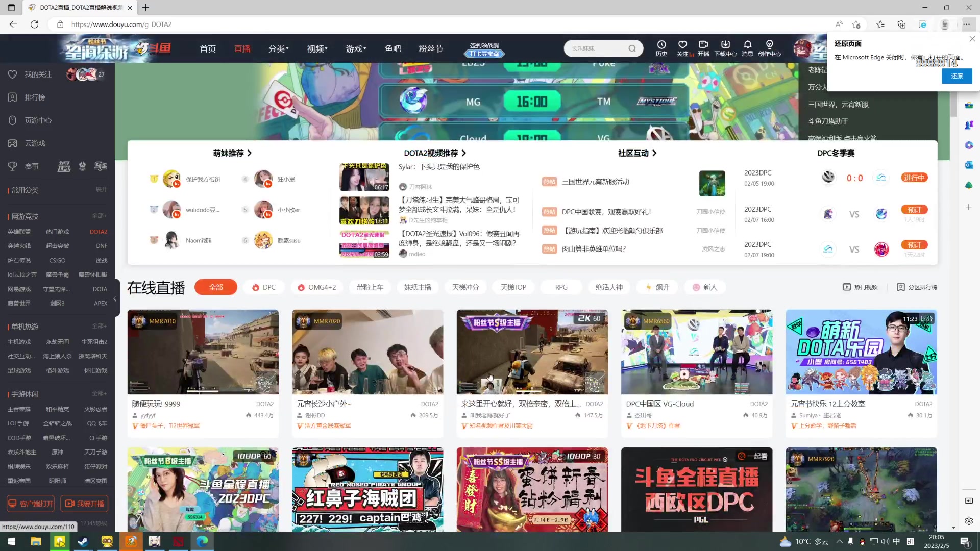The image size is (980, 551).
Task: Expand 游戏 dropdown in top navigation
Action: (x=356, y=48)
